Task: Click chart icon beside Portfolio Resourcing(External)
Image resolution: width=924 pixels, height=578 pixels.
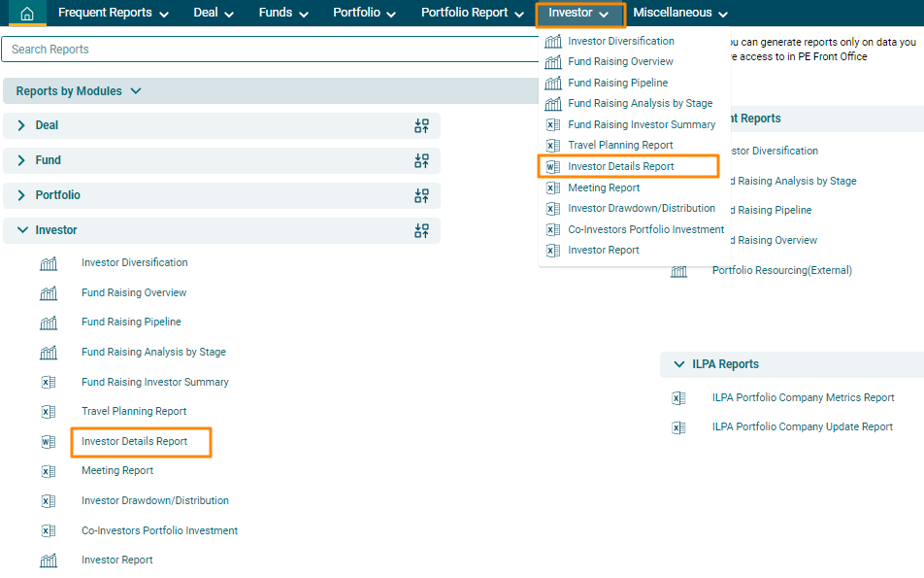Action: [x=678, y=271]
